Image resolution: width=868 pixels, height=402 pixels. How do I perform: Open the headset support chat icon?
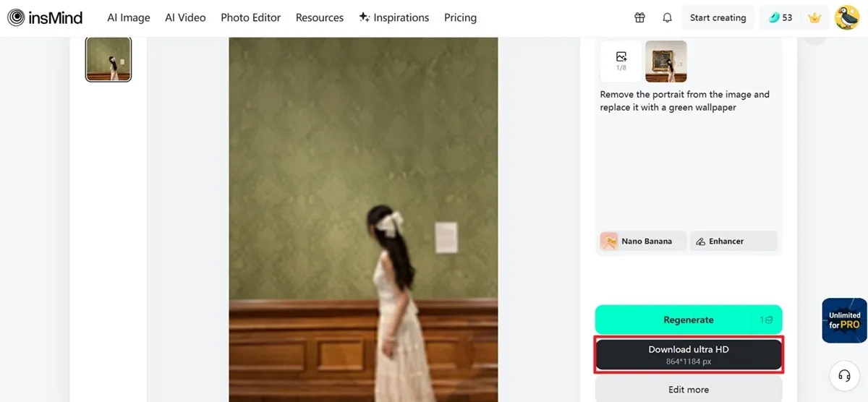pyautogui.click(x=844, y=375)
